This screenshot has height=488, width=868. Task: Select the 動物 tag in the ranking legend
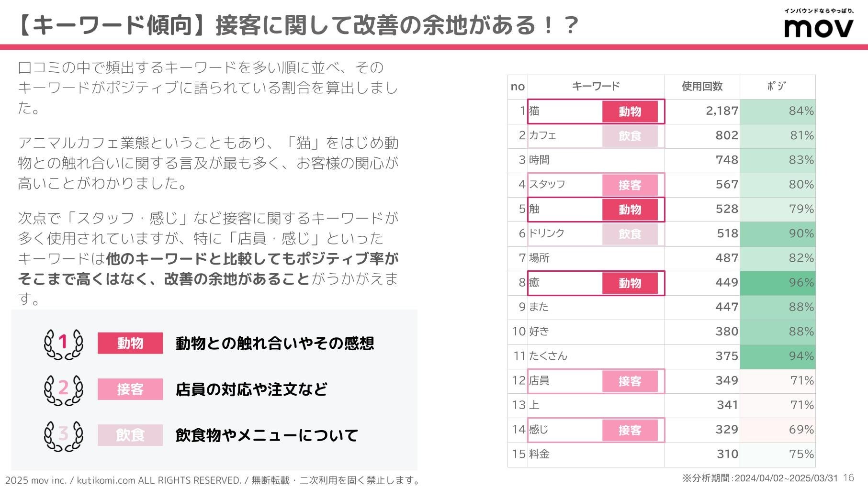(x=130, y=343)
